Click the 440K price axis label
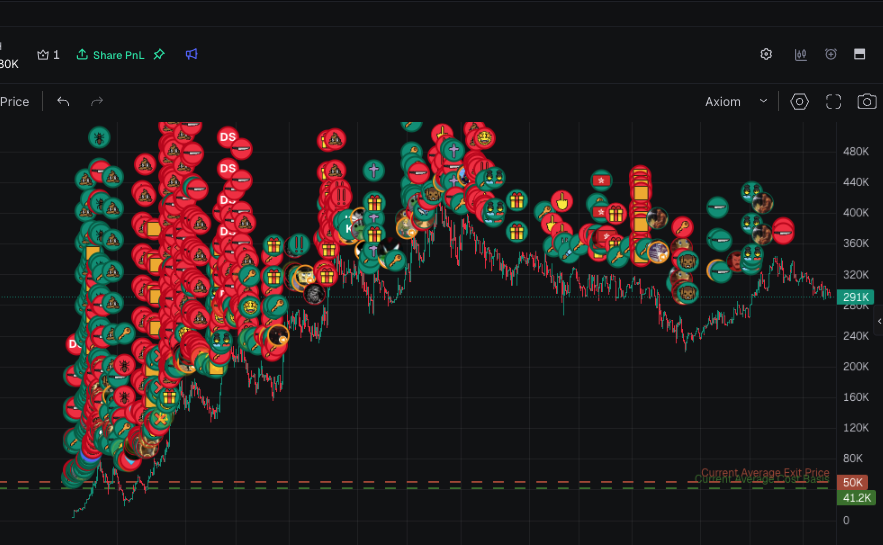This screenshot has width=883, height=545. (x=855, y=182)
